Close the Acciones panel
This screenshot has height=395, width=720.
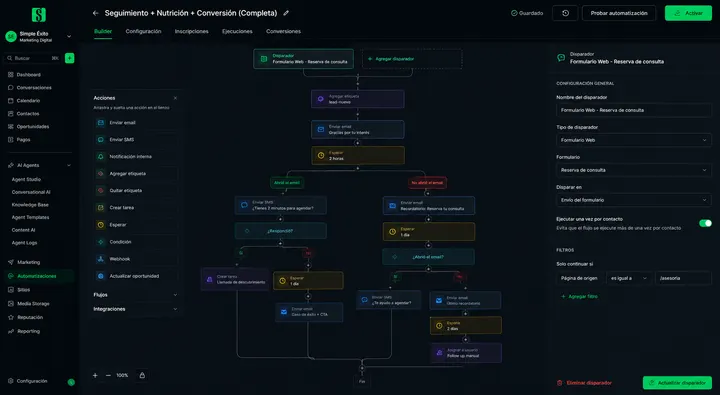tap(175, 98)
